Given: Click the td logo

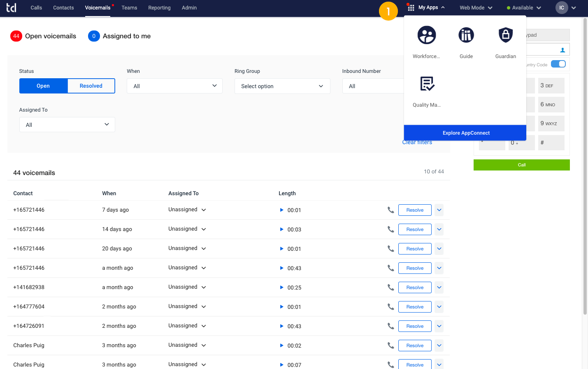Looking at the screenshot, I should tap(11, 7).
